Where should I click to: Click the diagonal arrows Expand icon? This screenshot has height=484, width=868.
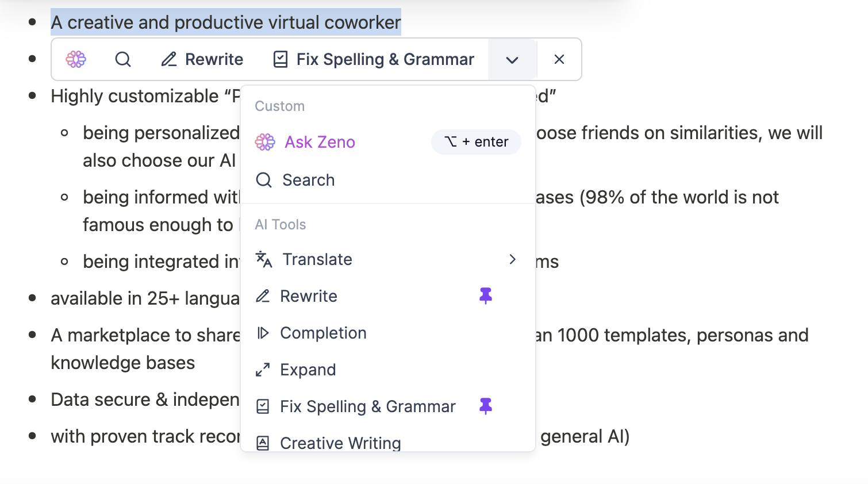(263, 370)
